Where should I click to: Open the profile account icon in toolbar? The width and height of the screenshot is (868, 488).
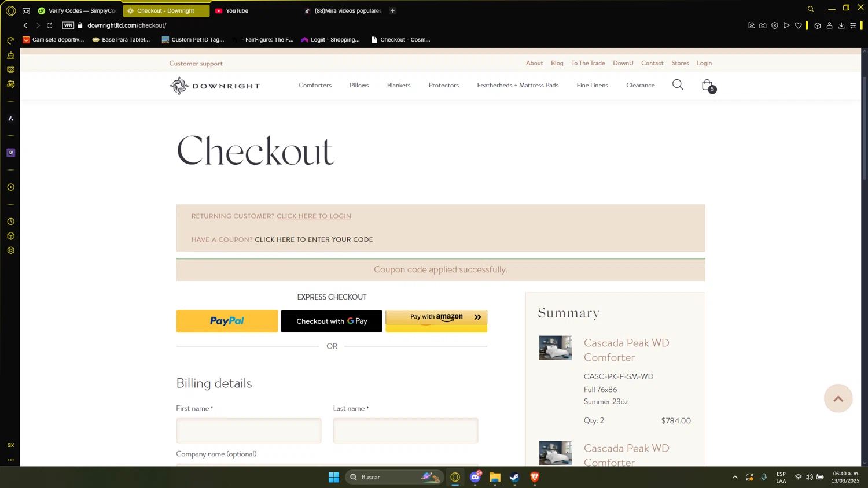pos(829,25)
